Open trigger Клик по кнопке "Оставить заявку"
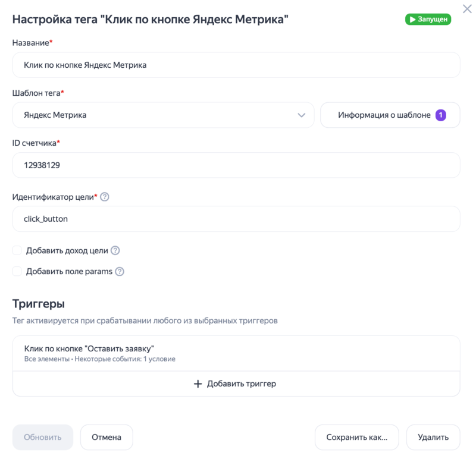476x459 pixels. (236, 353)
